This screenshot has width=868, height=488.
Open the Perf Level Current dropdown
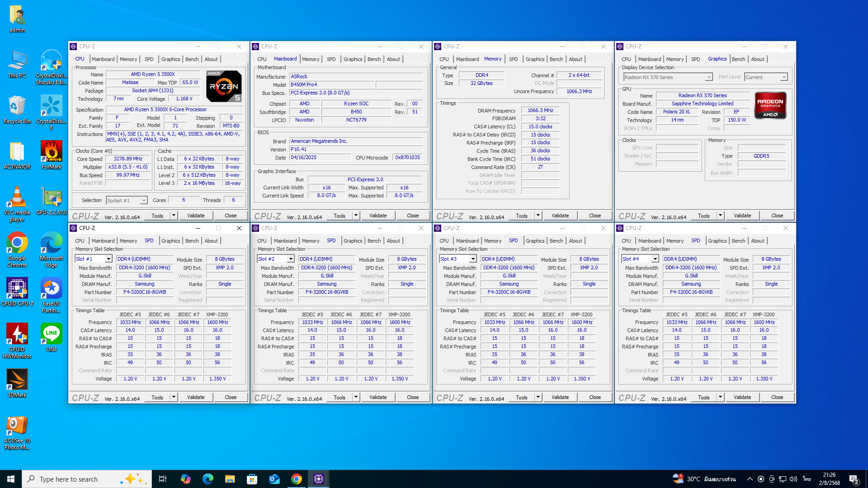pyautogui.click(x=783, y=77)
